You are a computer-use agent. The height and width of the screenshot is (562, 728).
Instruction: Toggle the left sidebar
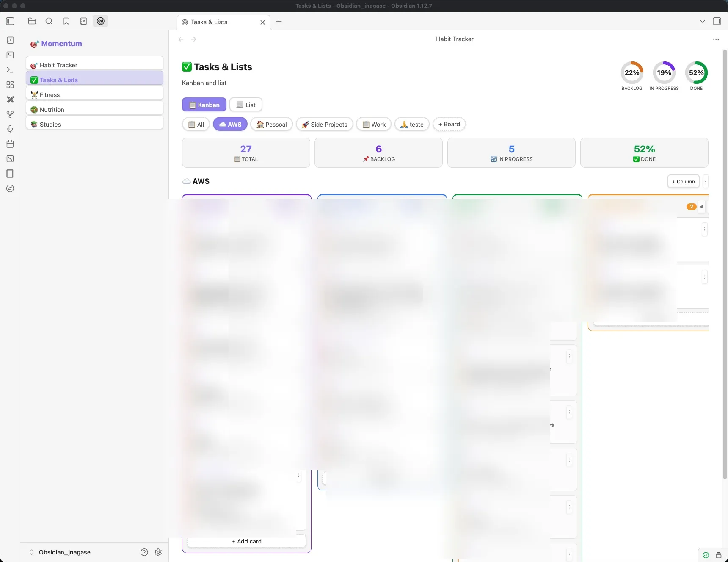click(10, 21)
